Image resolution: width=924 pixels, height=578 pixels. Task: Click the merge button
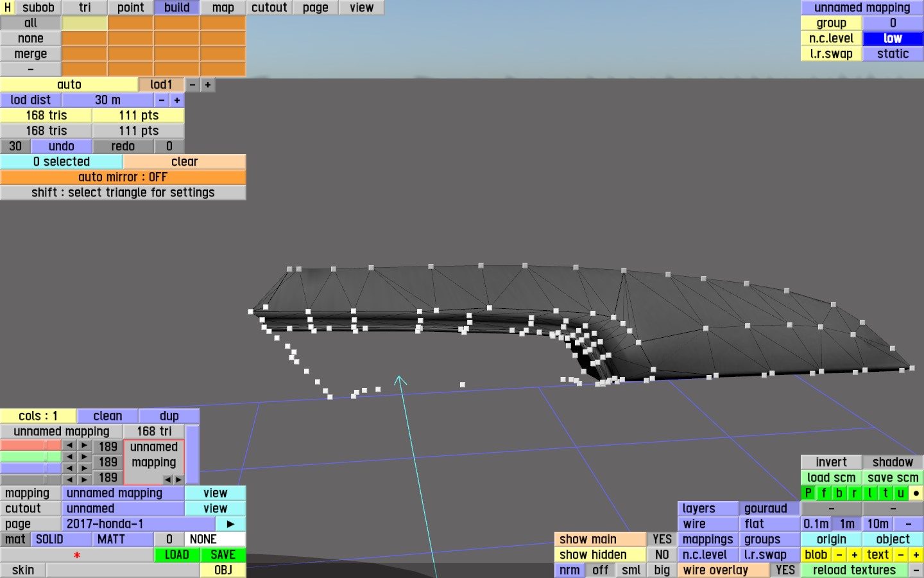[x=31, y=54]
